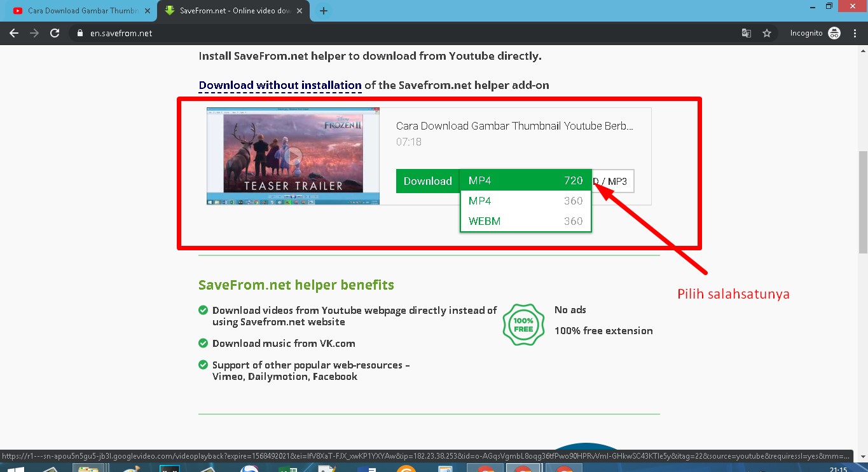The image size is (868, 472).
Task: Select the SaveFrom.net Online video tab
Action: point(233,11)
